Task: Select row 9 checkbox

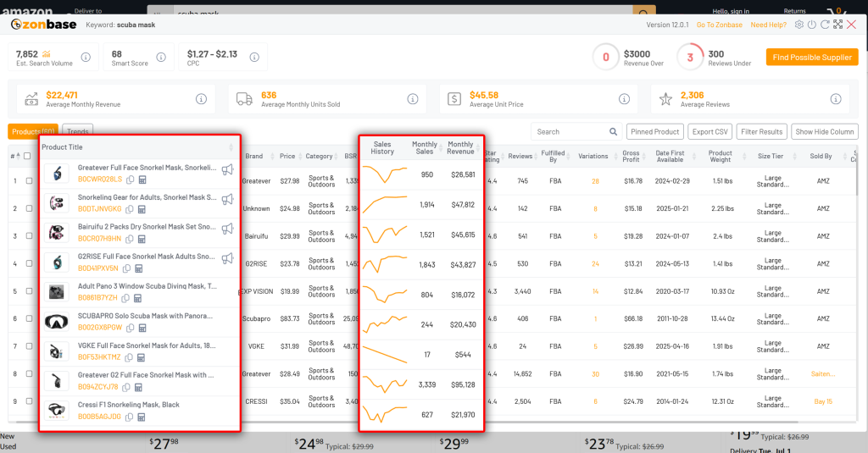Action: coord(29,401)
